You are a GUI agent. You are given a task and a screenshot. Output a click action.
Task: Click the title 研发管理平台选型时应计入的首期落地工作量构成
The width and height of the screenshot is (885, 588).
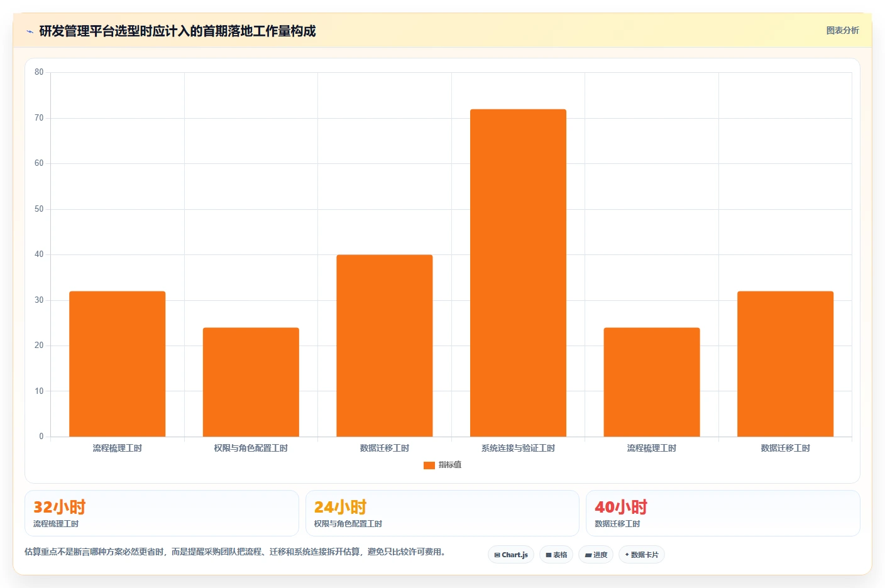177,31
